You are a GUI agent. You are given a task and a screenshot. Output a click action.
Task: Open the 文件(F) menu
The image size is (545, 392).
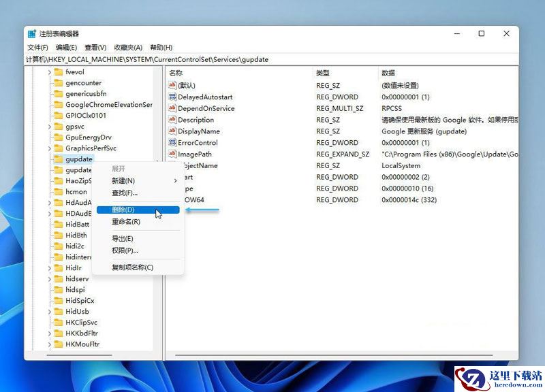click(x=37, y=48)
